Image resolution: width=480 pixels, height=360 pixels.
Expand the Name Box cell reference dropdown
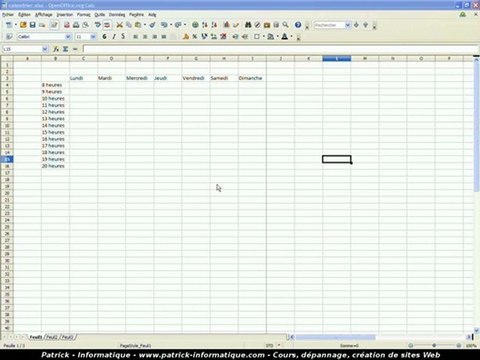(x=45, y=49)
